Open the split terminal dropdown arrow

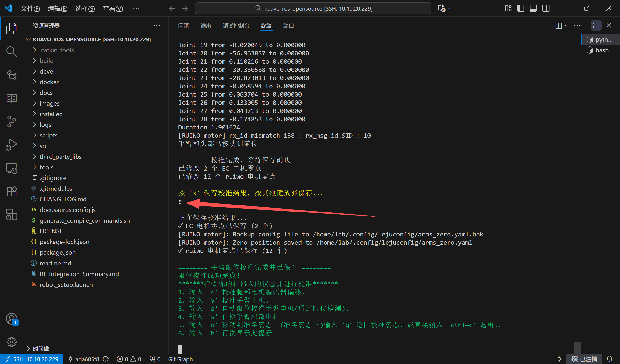pyautogui.click(x=566, y=26)
